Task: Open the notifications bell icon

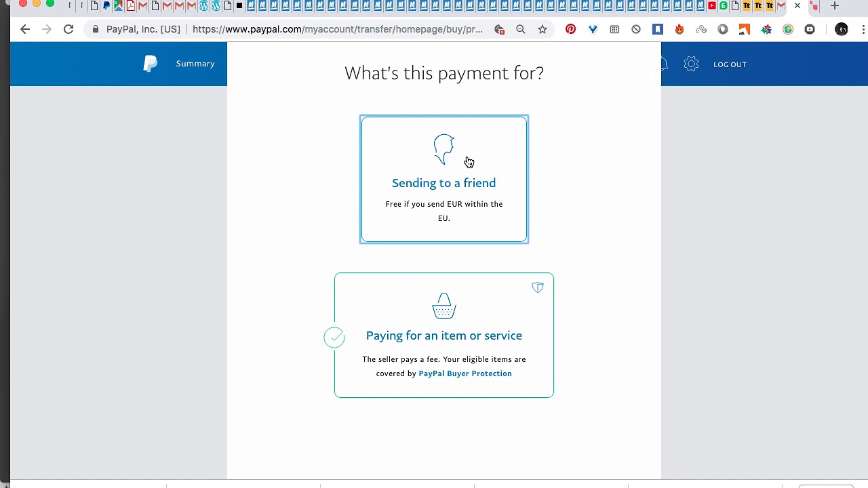Action: pos(664,64)
